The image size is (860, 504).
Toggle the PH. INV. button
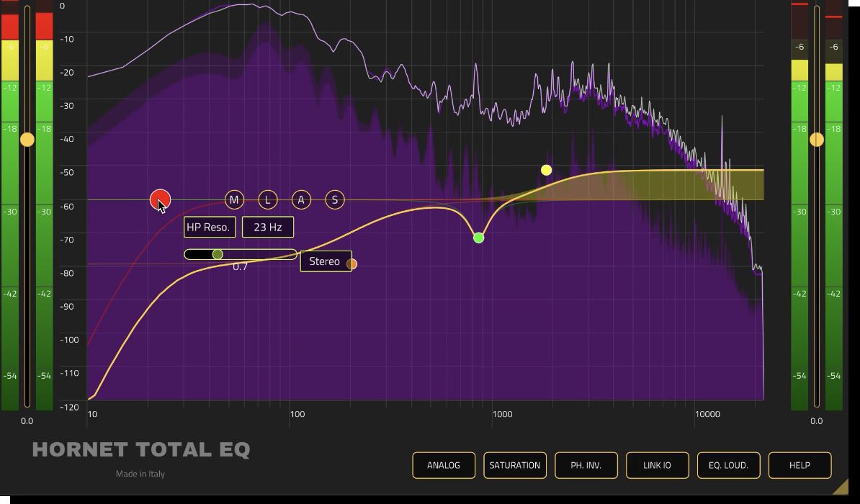586,465
